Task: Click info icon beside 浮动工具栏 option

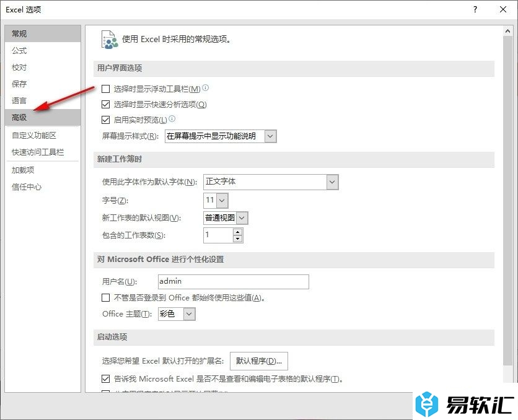Action: pyautogui.click(x=206, y=88)
